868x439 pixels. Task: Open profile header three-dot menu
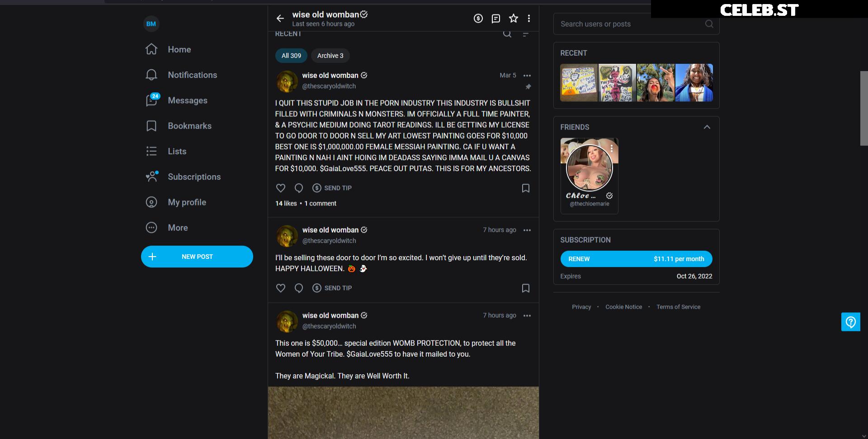(x=529, y=19)
